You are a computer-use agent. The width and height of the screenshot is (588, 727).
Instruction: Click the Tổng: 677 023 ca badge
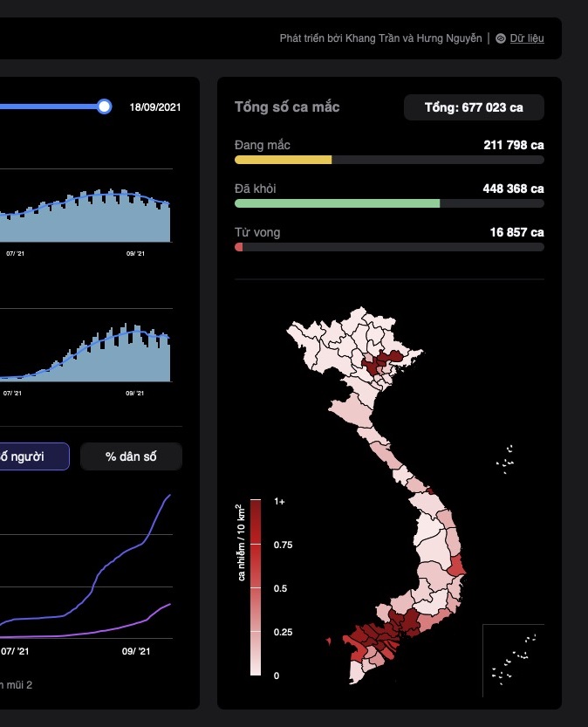pyautogui.click(x=474, y=107)
